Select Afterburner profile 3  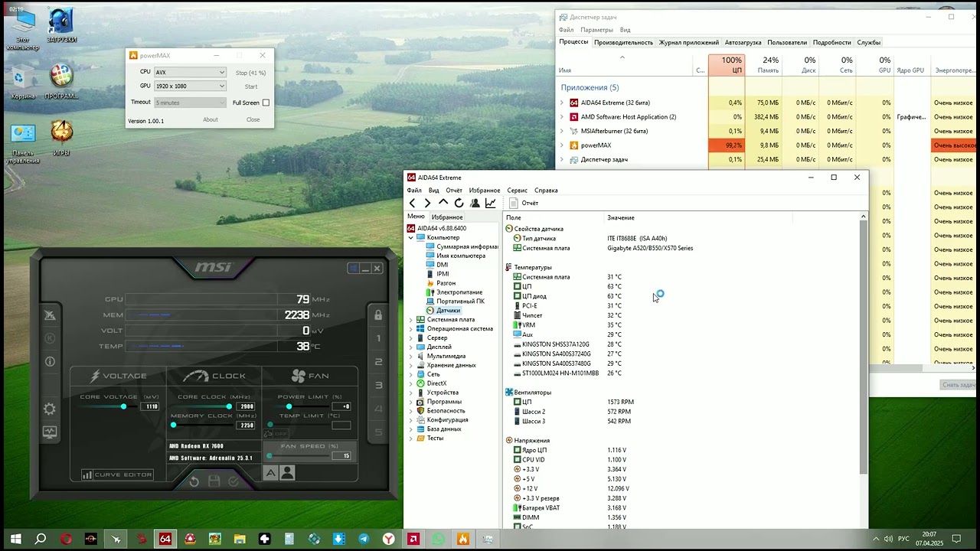click(x=378, y=386)
